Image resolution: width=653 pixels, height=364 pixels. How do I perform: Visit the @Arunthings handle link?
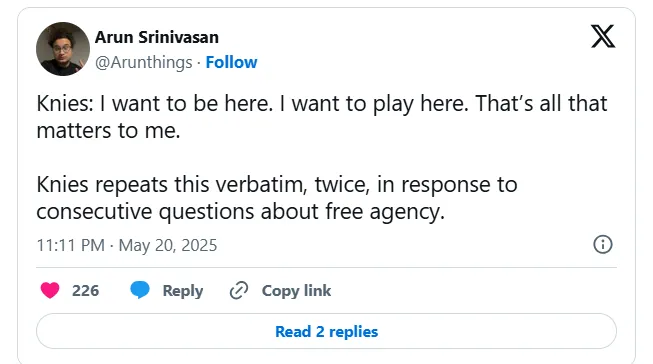click(144, 62)
